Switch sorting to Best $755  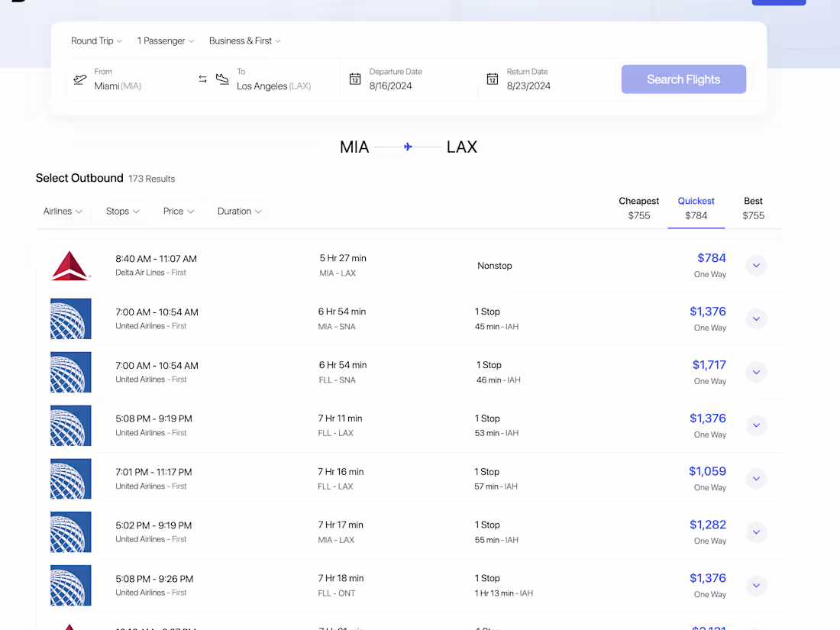tap(753, 208)
